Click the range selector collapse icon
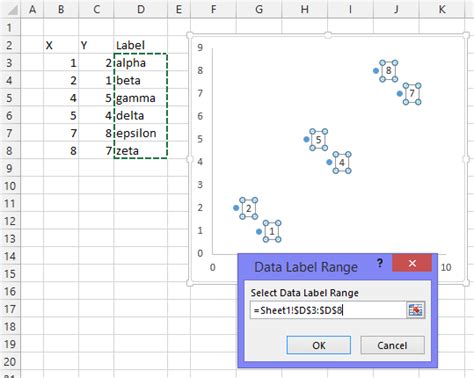474x378 pixels. pos(415,310)
